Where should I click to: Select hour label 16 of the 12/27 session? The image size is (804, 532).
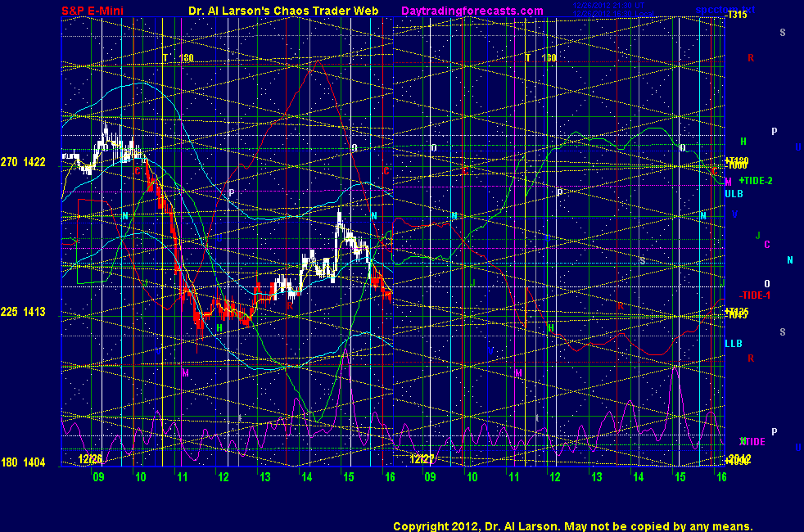721,477
